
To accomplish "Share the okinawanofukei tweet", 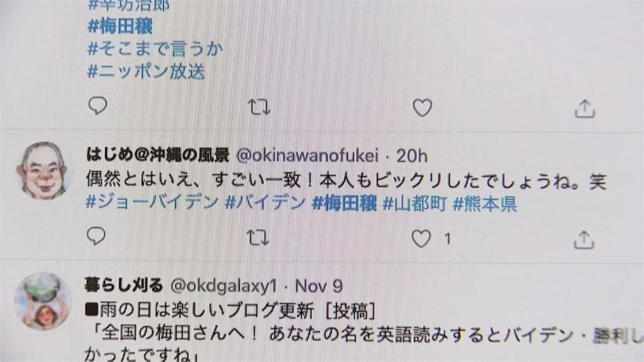I will 584,239.
